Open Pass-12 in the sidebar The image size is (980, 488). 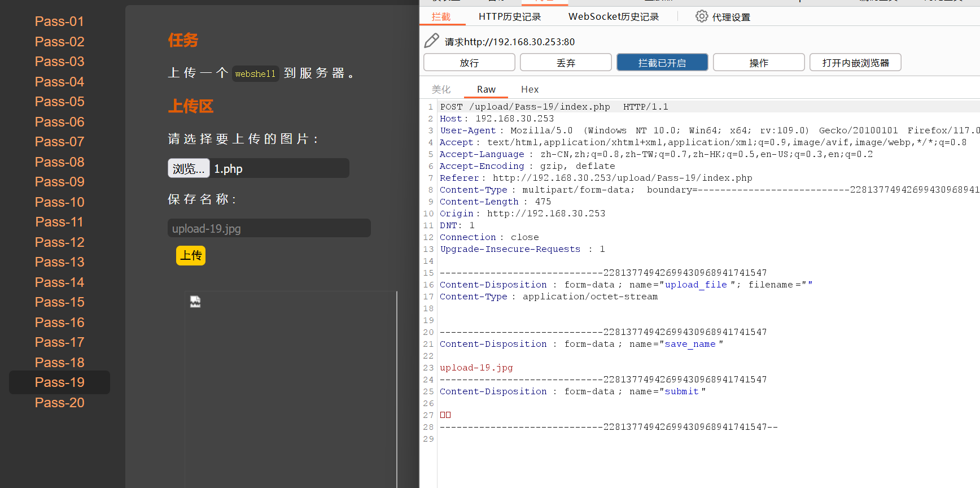click(x=59, y=242)
